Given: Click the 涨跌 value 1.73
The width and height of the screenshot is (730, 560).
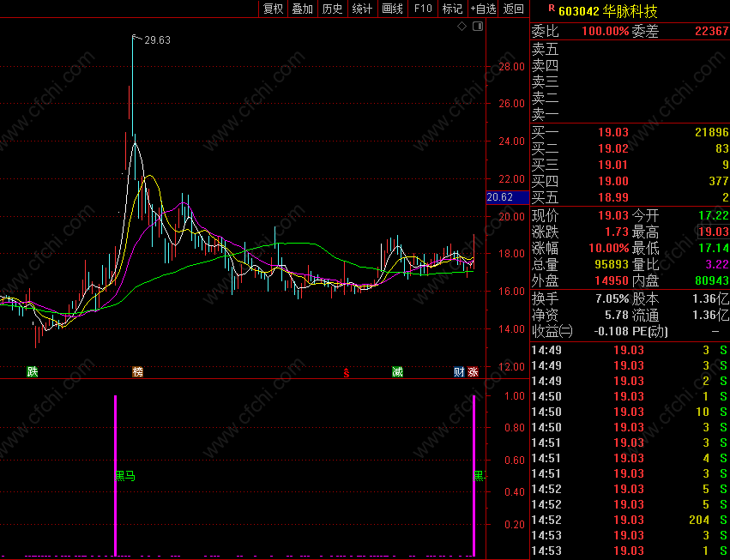Looking at the screenshot, I should [x=617, y=232].
